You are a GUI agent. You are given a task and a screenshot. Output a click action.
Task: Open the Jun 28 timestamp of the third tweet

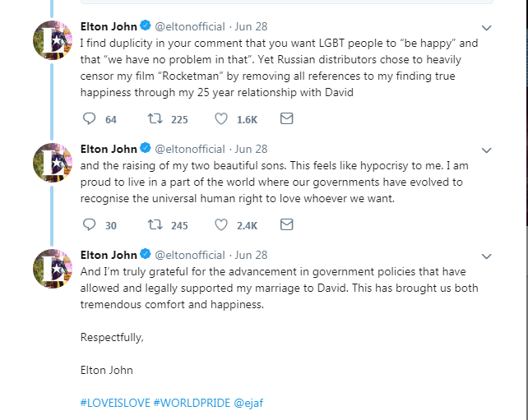coord(251,255)
